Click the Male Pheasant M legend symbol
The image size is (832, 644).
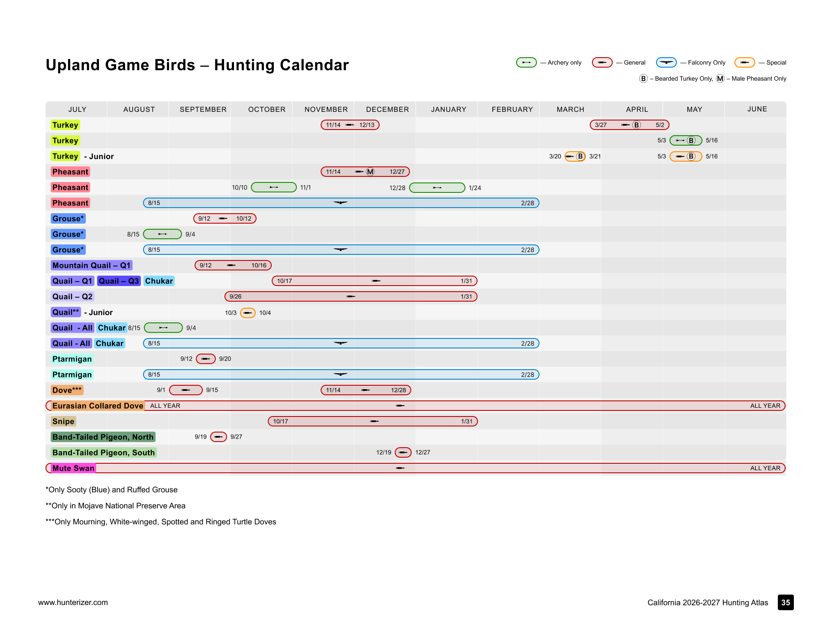click(720, 78)
